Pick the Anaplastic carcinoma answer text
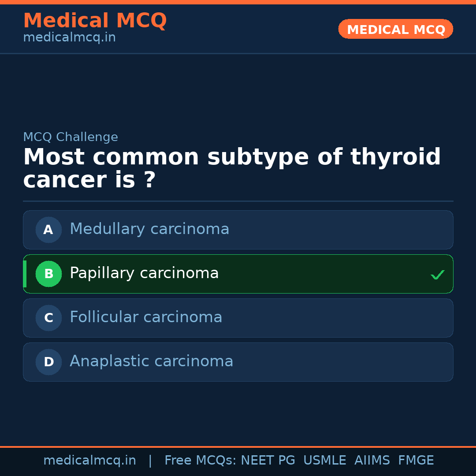The height and width of the screenshot is (476, 476). 151,361
